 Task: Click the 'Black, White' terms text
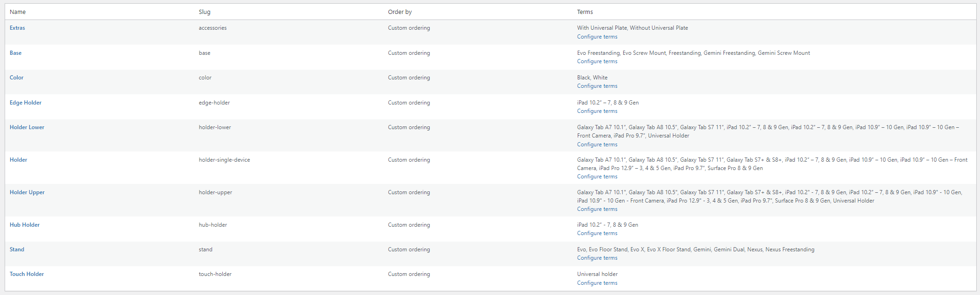[592, 78]
